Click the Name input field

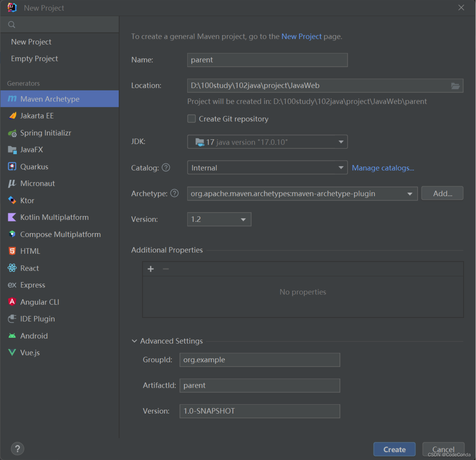coord(267,60)
